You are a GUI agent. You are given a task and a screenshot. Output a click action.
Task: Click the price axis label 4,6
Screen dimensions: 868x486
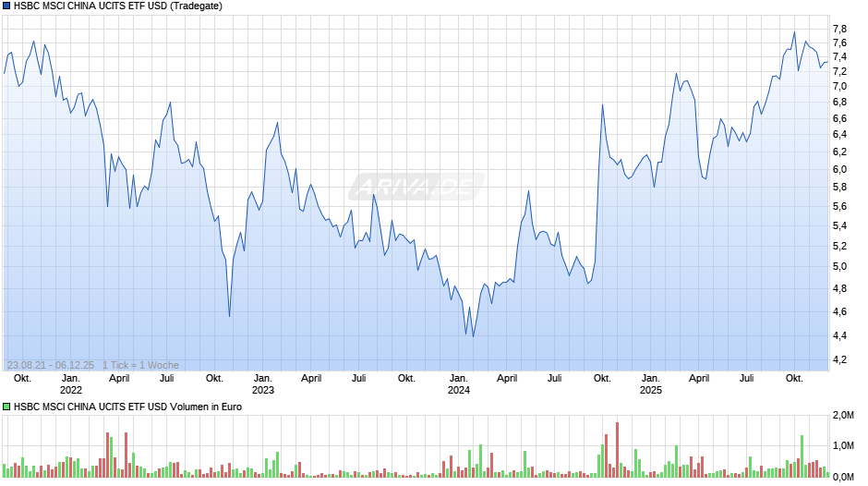(x=839, y=312)
